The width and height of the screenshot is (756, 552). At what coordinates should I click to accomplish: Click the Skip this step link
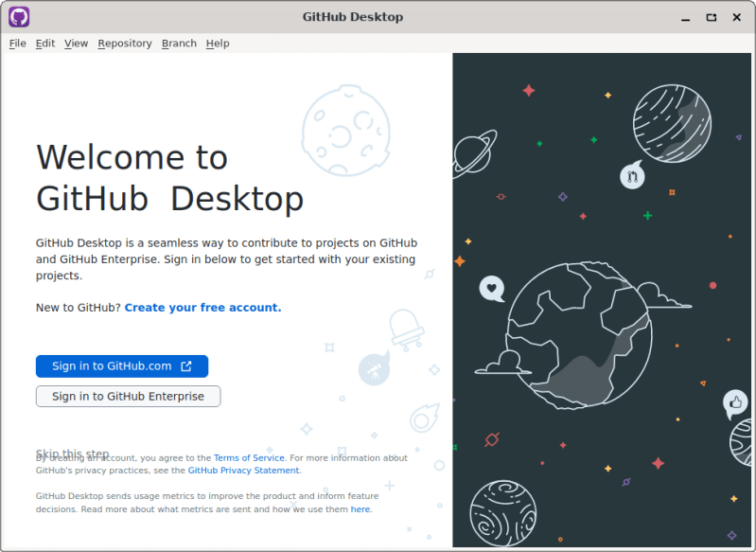coord(72,454)
